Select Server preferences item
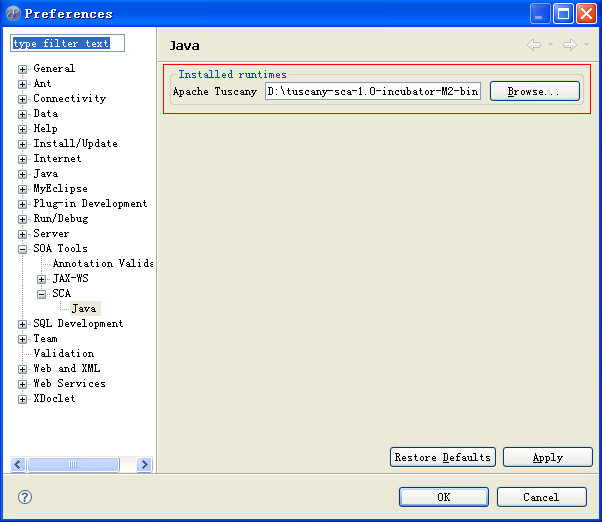 51,233
